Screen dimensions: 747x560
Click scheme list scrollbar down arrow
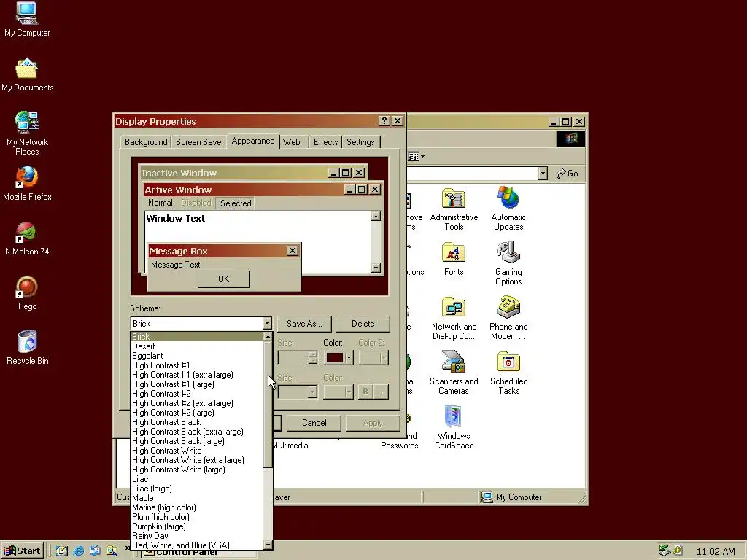268,545
